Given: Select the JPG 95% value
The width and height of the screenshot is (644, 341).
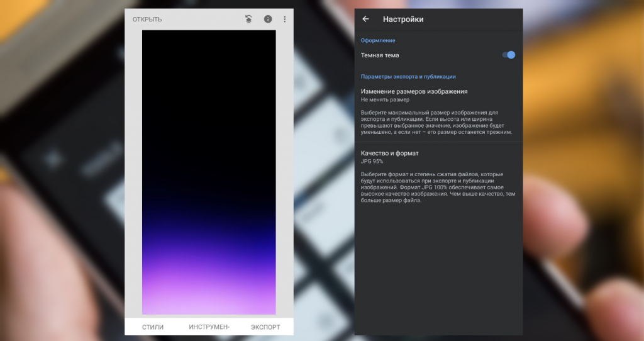Looking at the screenshot, I should tap(372, 162).
